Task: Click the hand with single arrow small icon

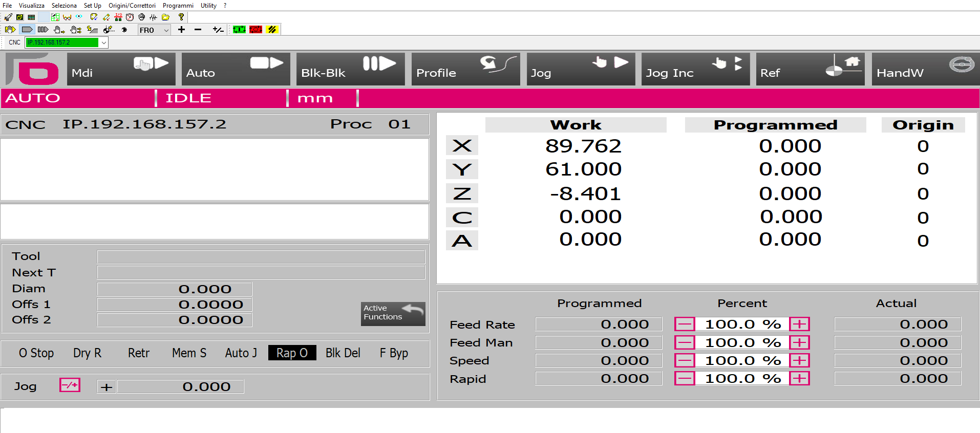Action: click(59, 30)
